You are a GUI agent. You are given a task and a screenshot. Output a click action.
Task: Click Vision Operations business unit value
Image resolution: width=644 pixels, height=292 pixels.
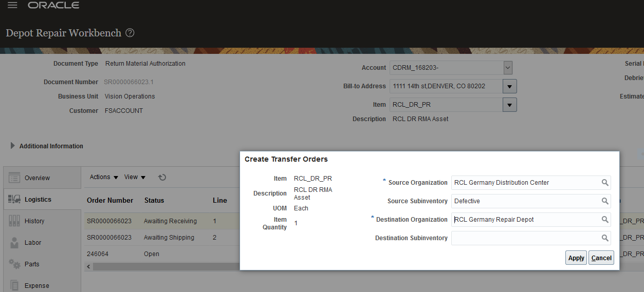coord(130,96)
